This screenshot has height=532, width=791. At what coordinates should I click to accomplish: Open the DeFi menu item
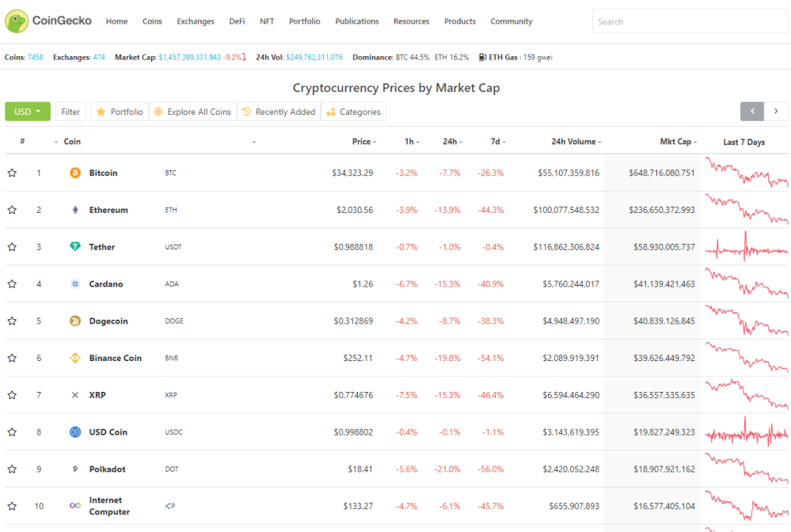coord(237,21)
